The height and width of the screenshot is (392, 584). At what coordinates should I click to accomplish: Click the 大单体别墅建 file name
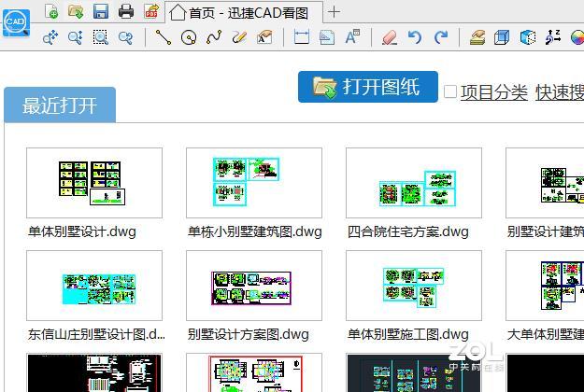click(546, 334)
